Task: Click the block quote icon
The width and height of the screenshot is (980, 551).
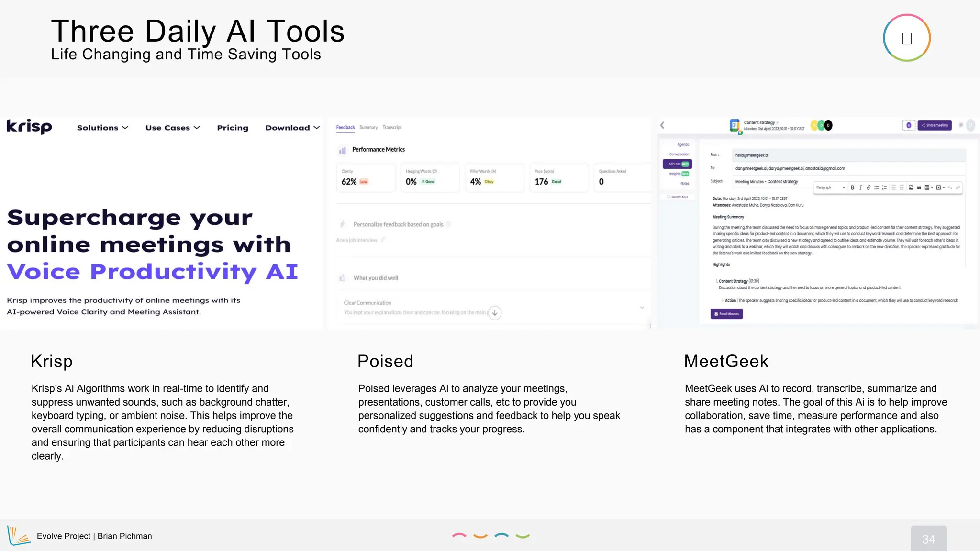Action: (919, 187)
